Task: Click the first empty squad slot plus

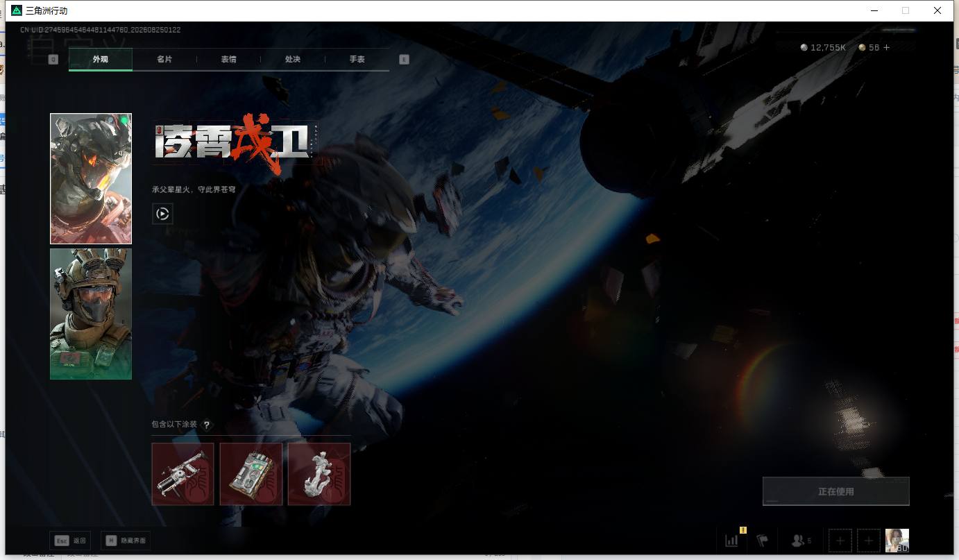Action: [840, 541]
